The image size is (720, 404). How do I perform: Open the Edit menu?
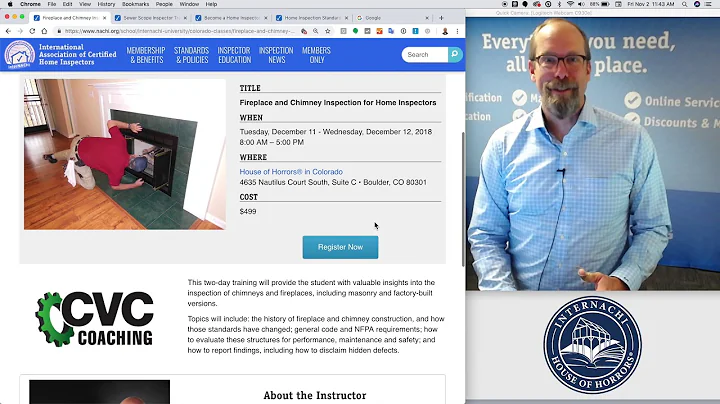click(68, 4)
